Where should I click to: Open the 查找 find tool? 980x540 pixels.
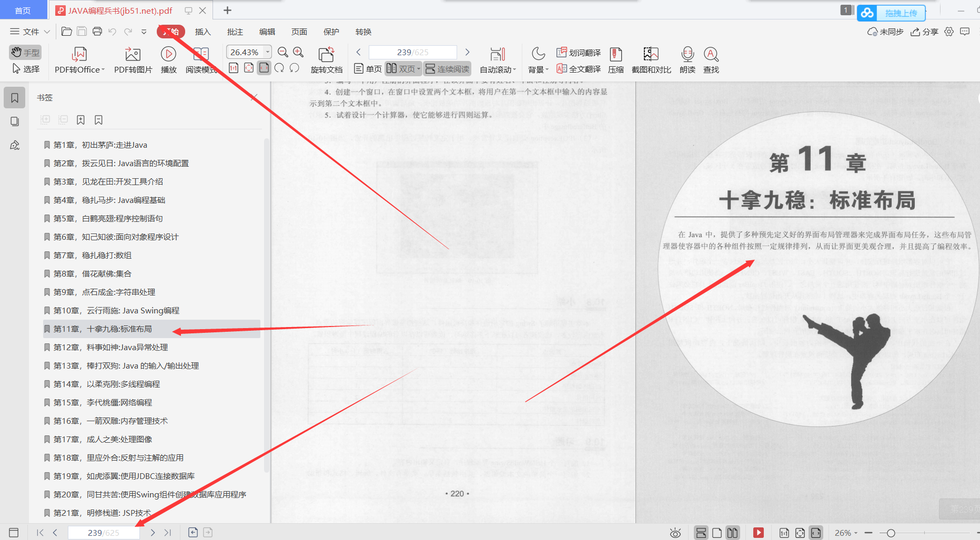711,60
